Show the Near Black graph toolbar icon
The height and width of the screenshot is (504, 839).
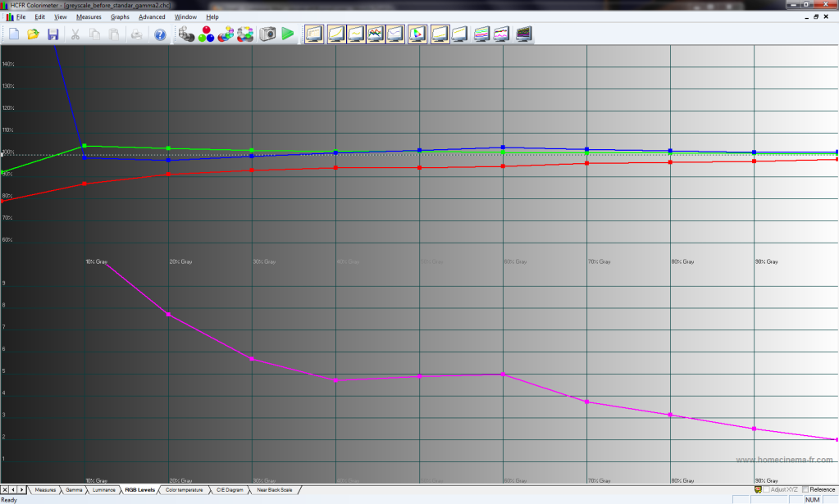coord(440,34)
